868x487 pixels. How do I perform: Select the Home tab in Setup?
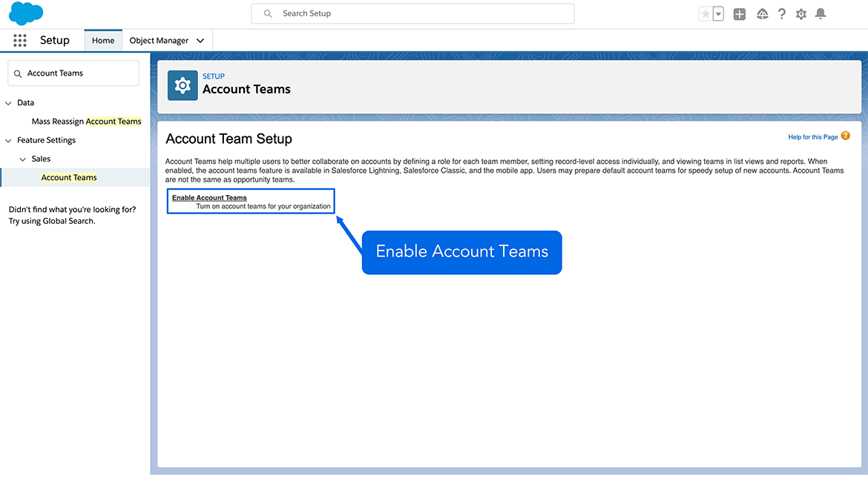click(102, 40)
